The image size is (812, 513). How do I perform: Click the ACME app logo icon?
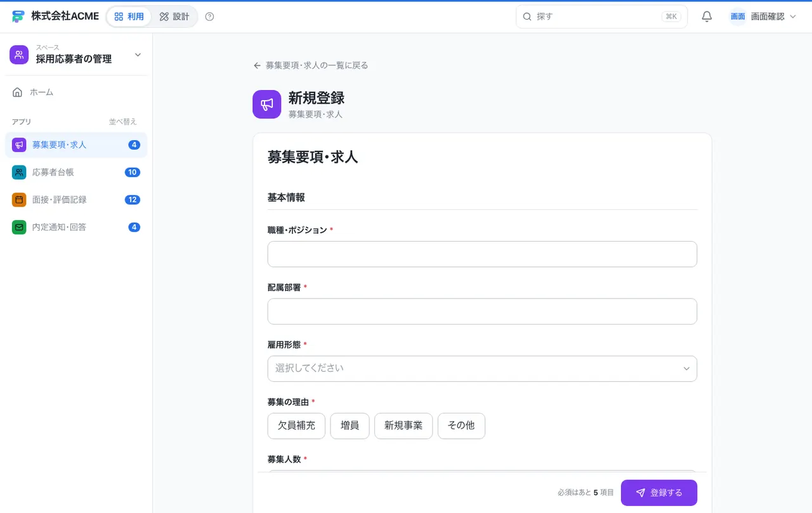(18, 16)
